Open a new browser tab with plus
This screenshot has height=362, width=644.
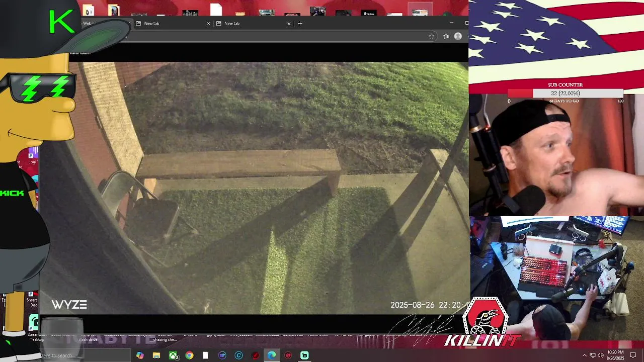point(300,23)
